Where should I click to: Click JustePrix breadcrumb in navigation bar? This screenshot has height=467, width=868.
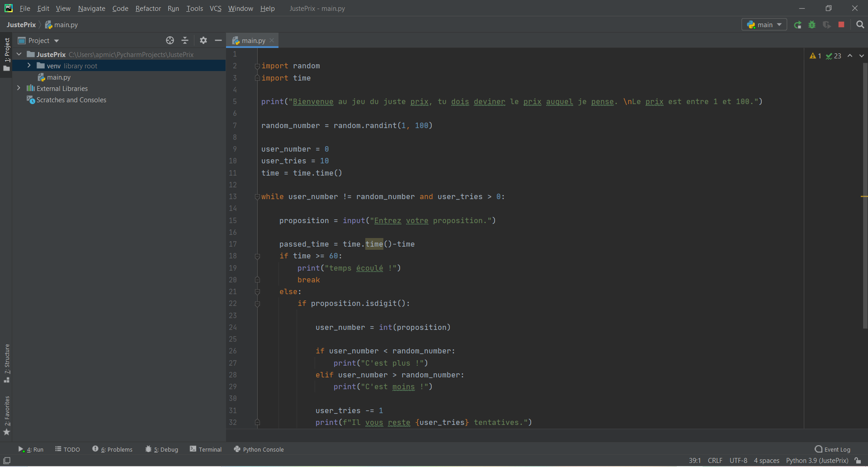(x=21, y=25)
